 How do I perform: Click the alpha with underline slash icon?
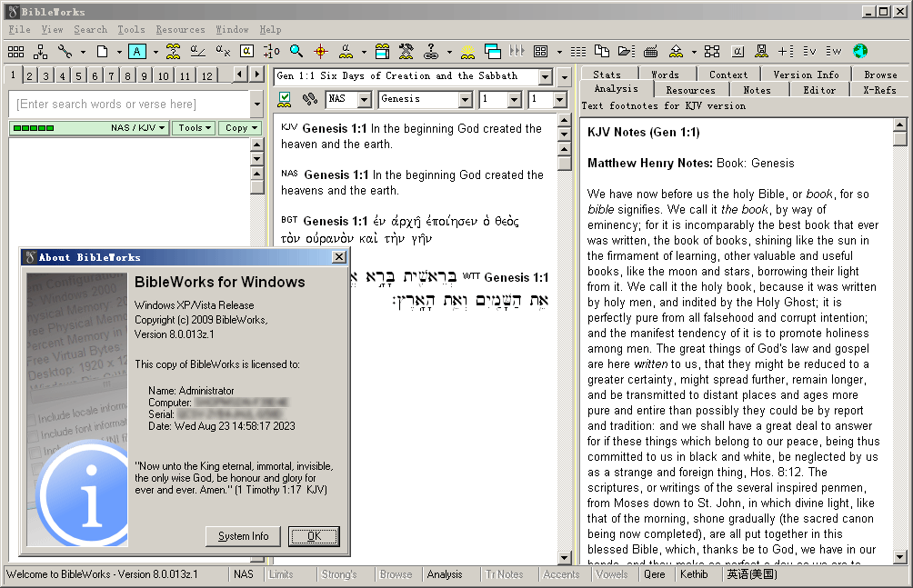[197, 52]
